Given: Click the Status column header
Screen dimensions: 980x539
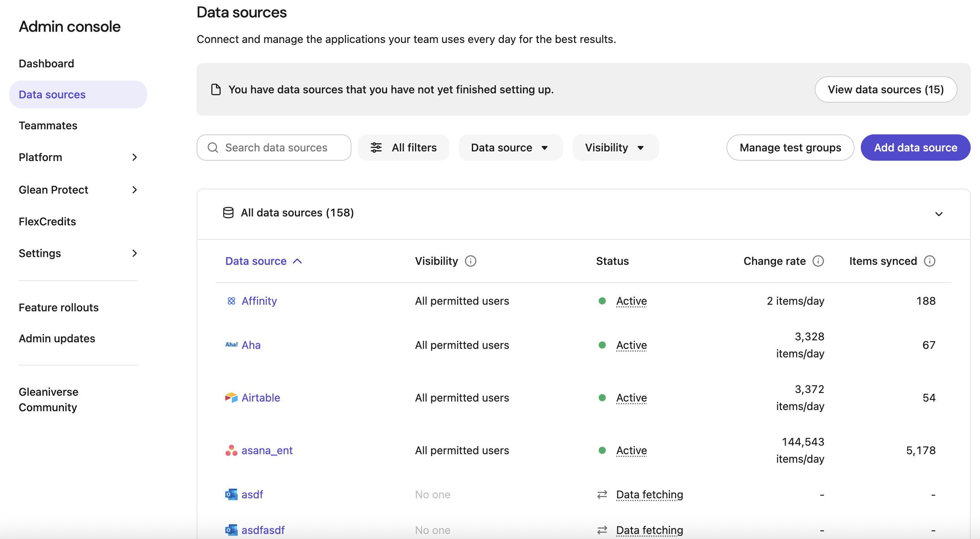Looking at the screenshot, I should (612, 261).
